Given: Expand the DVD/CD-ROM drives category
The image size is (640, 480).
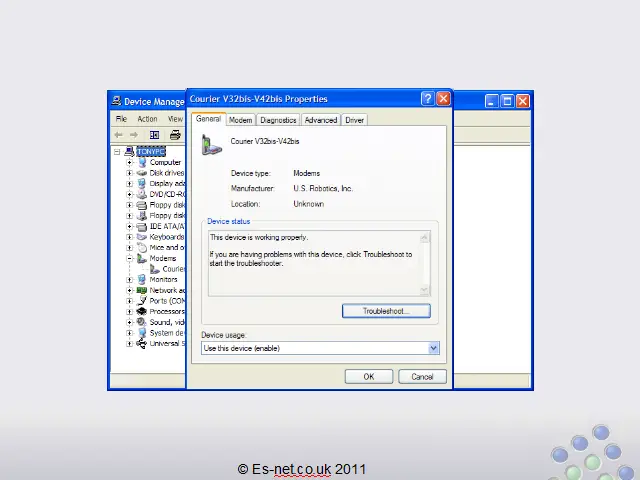Looking at the screenshot, I should pyautogui.click(x=129, y=194).
